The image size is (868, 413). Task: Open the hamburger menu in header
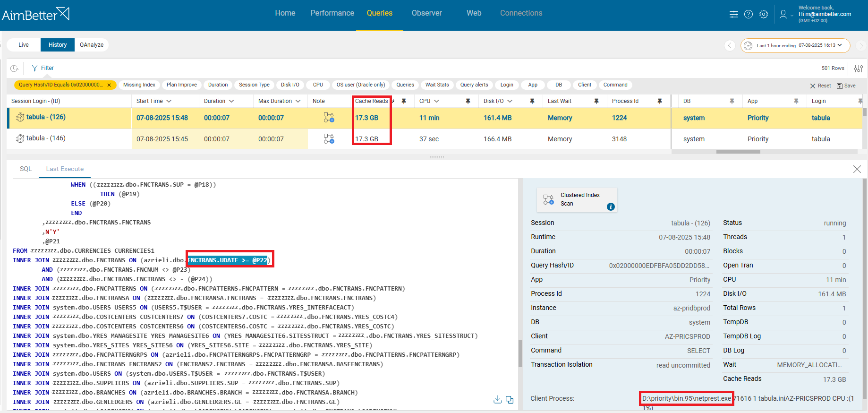point(733,14)
